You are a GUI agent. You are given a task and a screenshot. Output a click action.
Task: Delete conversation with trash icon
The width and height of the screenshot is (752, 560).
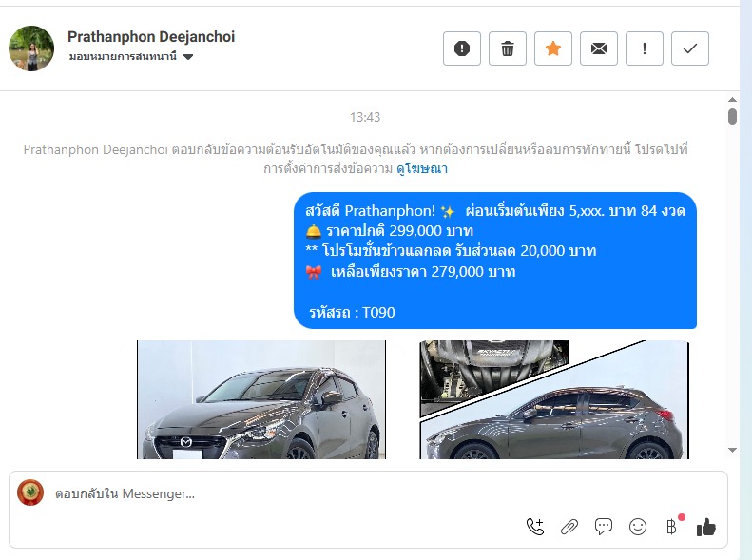click(508, 48)
